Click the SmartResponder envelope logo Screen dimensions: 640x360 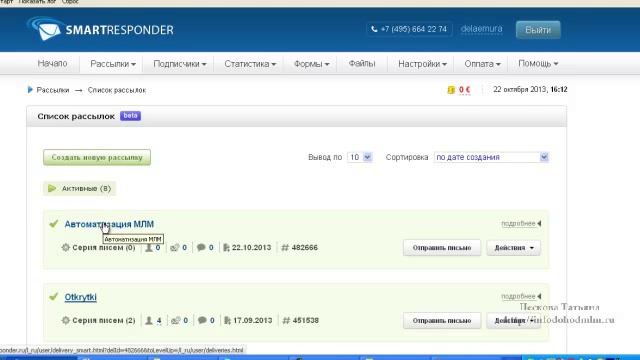point(45,29)
